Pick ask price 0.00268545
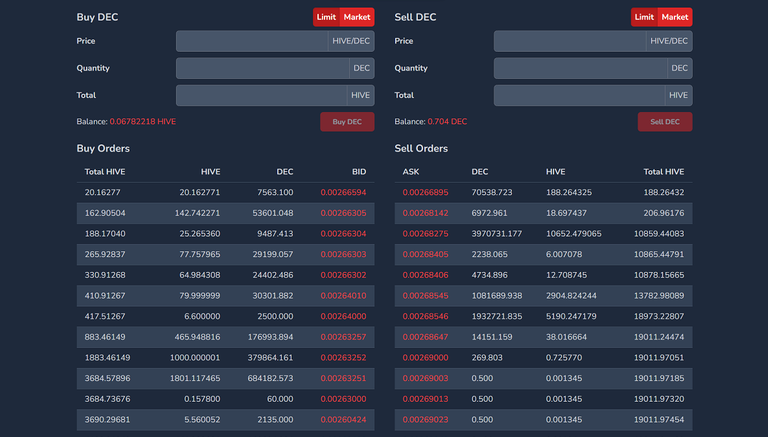 pyautogui.click(x=425, y=296)
